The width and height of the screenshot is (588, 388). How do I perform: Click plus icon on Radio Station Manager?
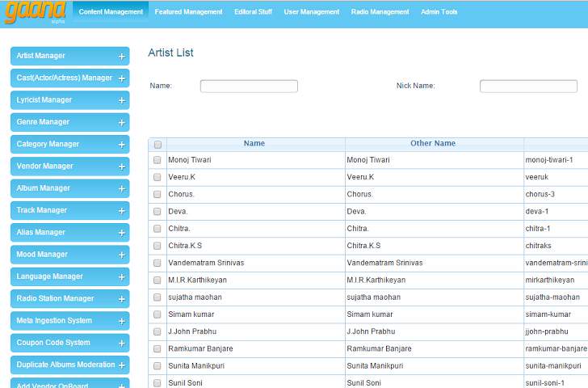pyautogui.click(x=122, y=299)
